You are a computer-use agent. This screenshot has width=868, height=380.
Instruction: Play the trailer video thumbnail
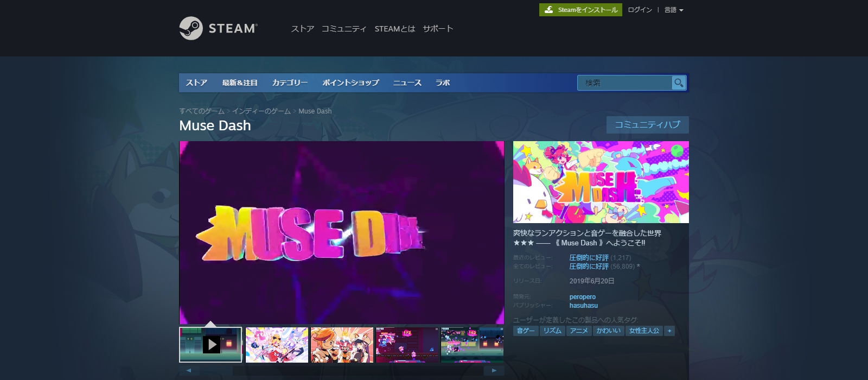tap(210, 344)
